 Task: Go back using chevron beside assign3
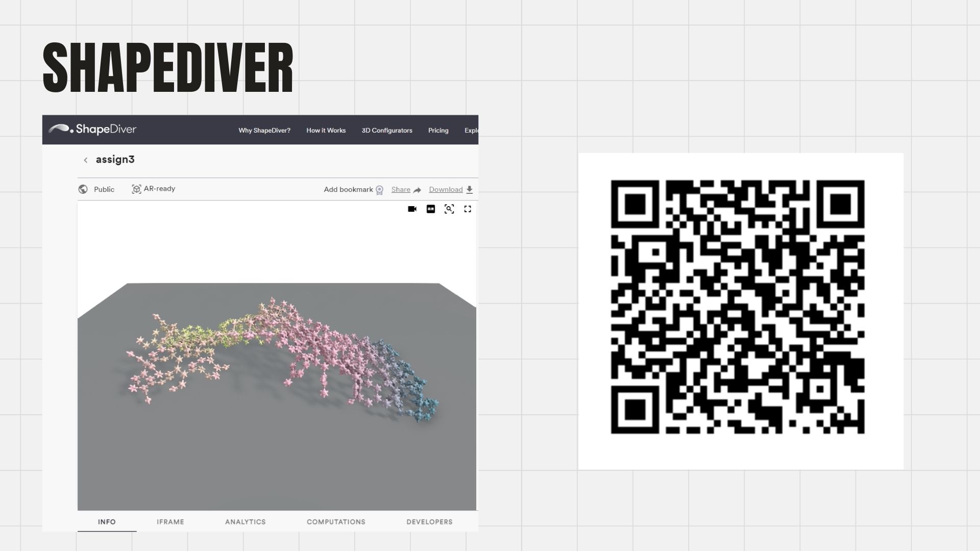pos(85,160)
